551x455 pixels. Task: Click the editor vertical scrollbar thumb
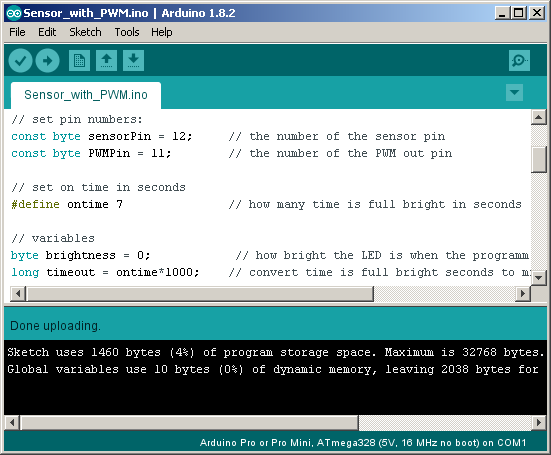[538, 160]
